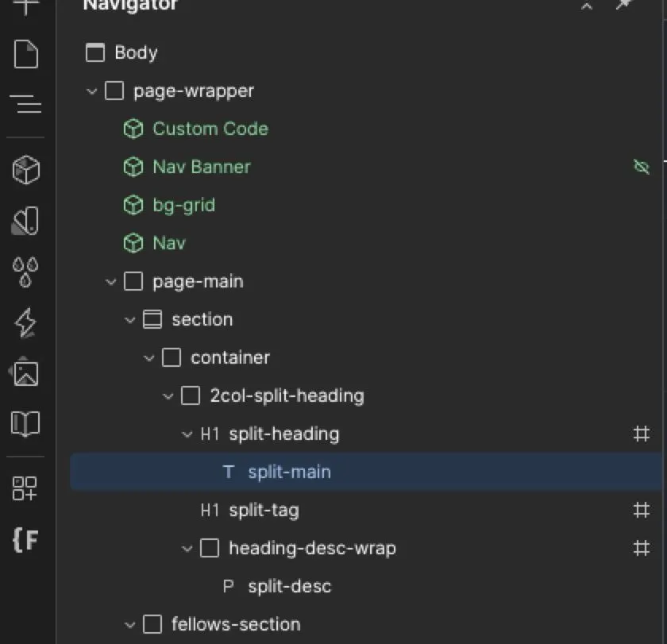Collapse the container node

point(149,357)
